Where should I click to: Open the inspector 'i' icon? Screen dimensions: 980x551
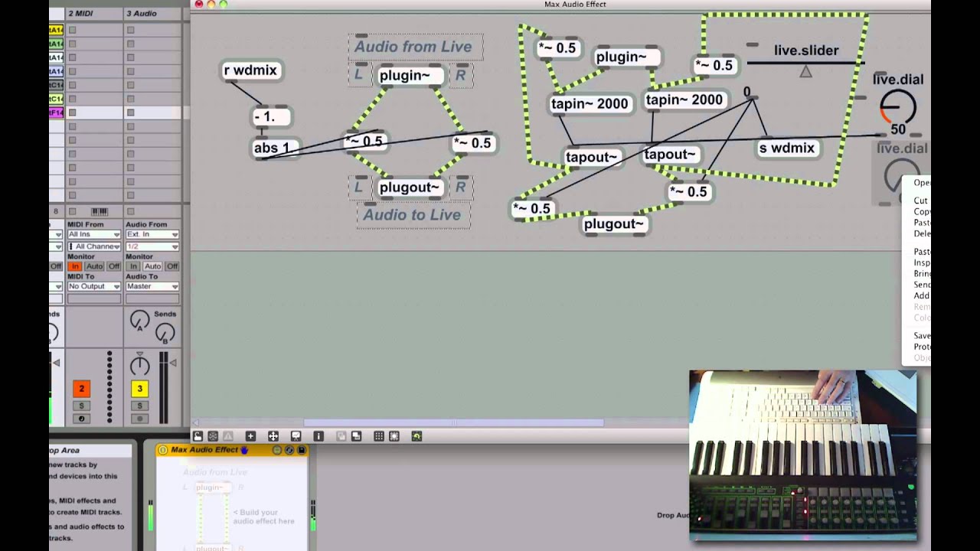(318, 436)
